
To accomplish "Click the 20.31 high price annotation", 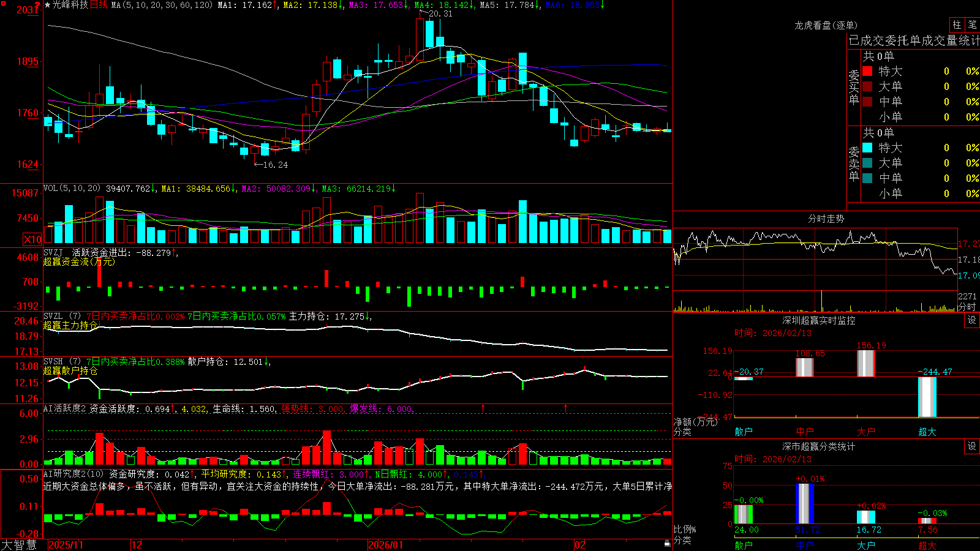I will coord(440,13).
